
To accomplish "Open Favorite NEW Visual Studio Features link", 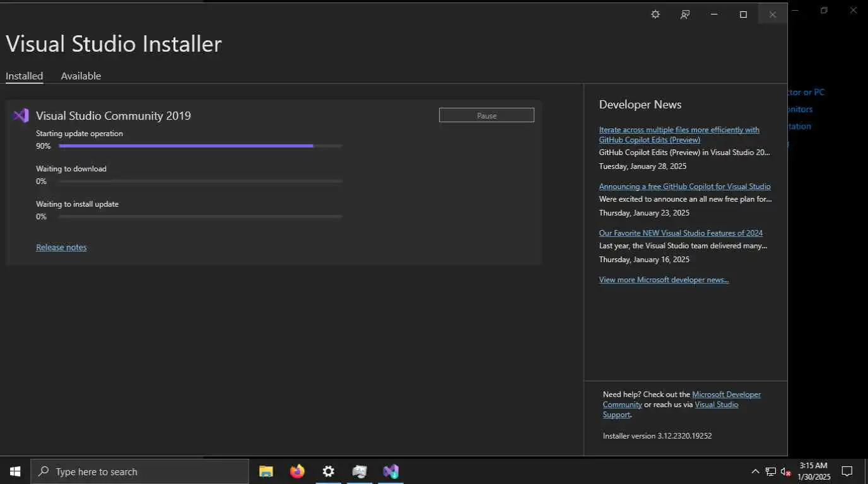I will pyautogui.click(x=681, y=233).
